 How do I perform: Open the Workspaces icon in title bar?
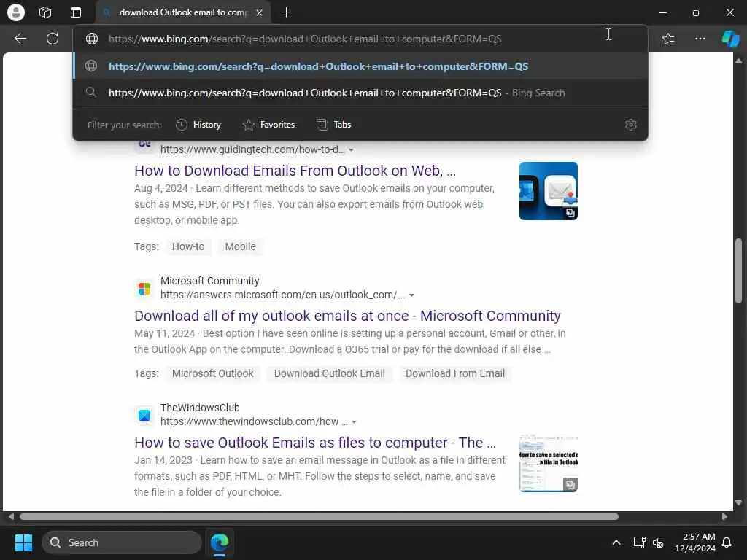pyautogui.click(x=45, y=12)
